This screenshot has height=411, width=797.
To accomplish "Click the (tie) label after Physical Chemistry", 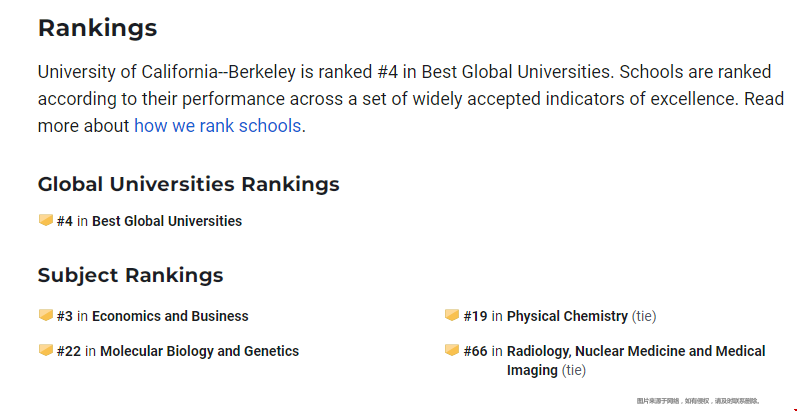I will point(644,316).
